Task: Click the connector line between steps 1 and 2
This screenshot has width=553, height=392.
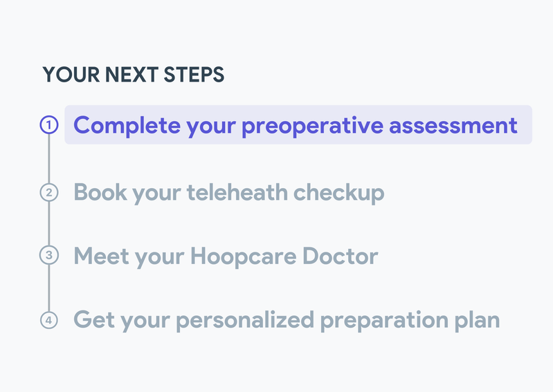Action: (x=48, y=158)
